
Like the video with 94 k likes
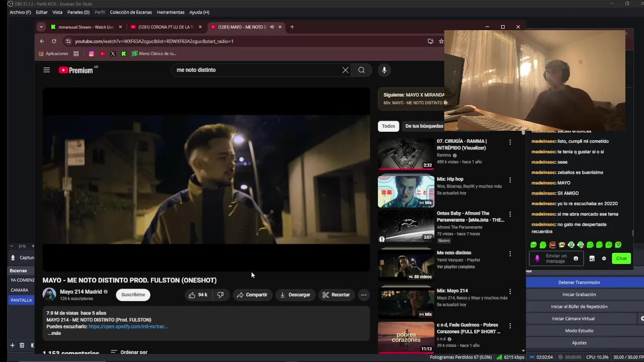coord(198,295)
